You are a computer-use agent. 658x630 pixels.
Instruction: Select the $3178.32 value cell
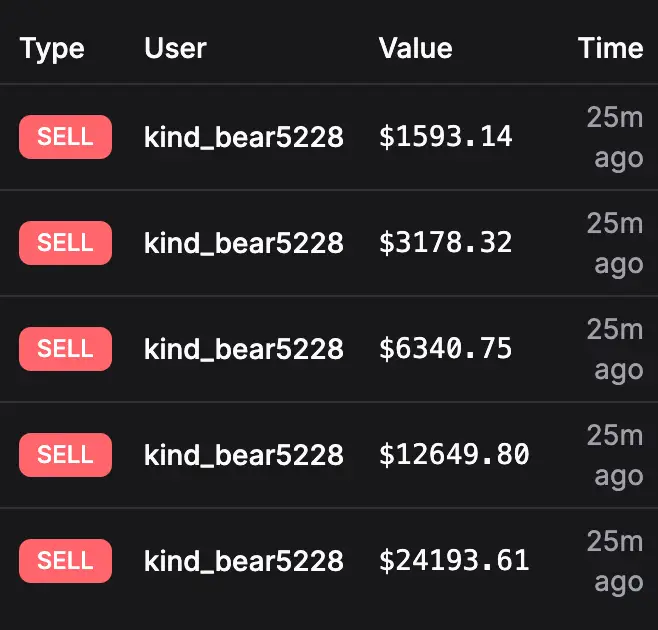pyautogui.click(x=446, y=243)
